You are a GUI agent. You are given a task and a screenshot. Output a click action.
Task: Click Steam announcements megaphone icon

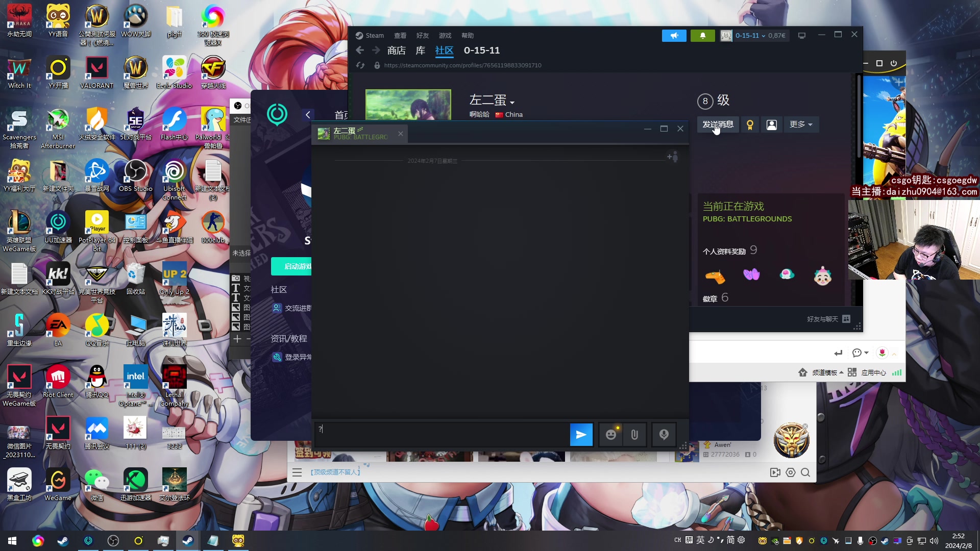click(674, 36)
